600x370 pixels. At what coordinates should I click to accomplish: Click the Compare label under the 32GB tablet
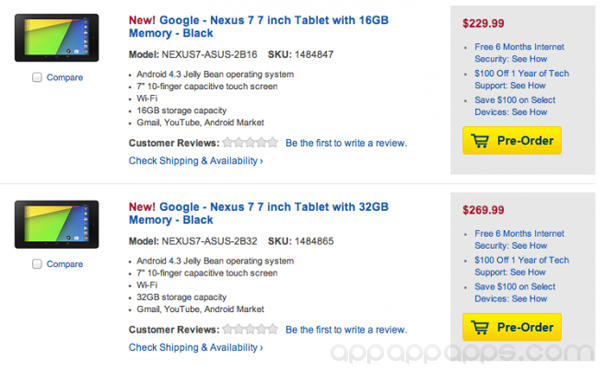tap(65, 264)
